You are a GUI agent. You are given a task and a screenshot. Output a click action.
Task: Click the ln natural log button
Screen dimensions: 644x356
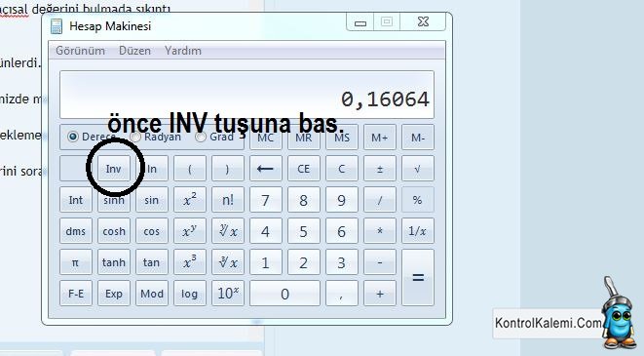(152, 169)
